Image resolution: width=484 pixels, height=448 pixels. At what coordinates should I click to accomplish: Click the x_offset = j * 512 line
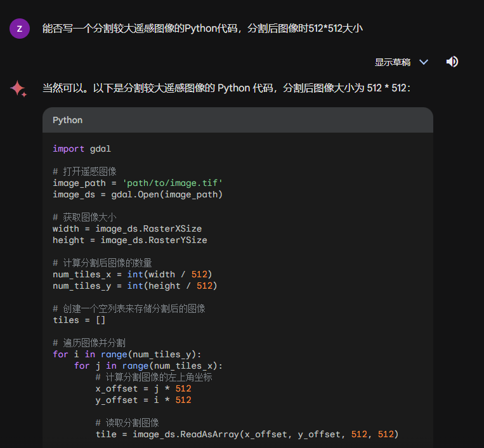point(143,388)
